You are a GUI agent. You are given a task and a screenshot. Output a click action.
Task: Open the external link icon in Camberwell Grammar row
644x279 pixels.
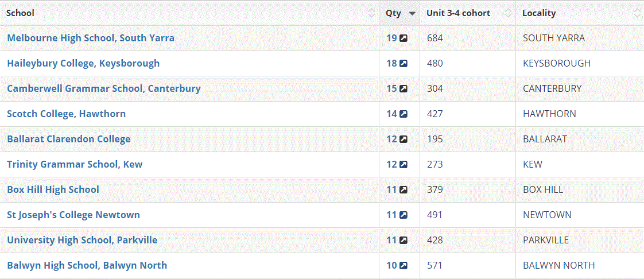coord(404,89)
